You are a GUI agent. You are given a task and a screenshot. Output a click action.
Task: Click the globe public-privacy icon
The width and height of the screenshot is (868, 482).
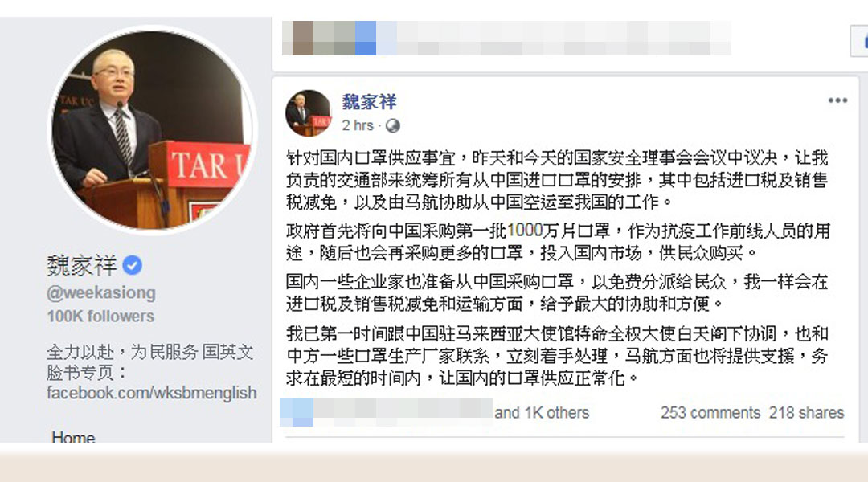click(392, 126)
